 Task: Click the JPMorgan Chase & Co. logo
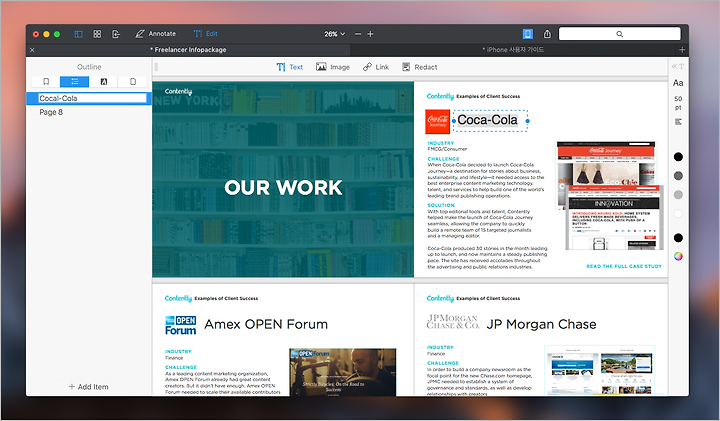pos(453,321)
